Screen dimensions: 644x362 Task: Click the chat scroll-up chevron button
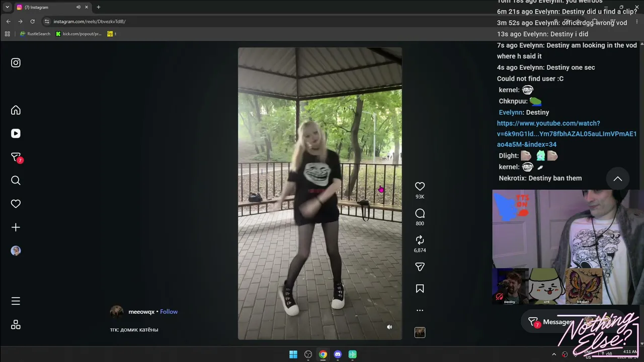click(x=618, y=178)
